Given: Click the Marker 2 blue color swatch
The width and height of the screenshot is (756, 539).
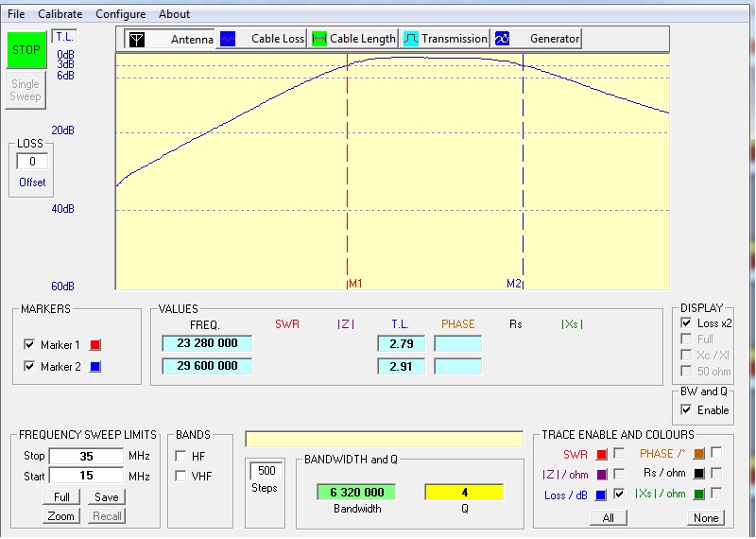Looking at the screenshot, I should click(94, 367).
